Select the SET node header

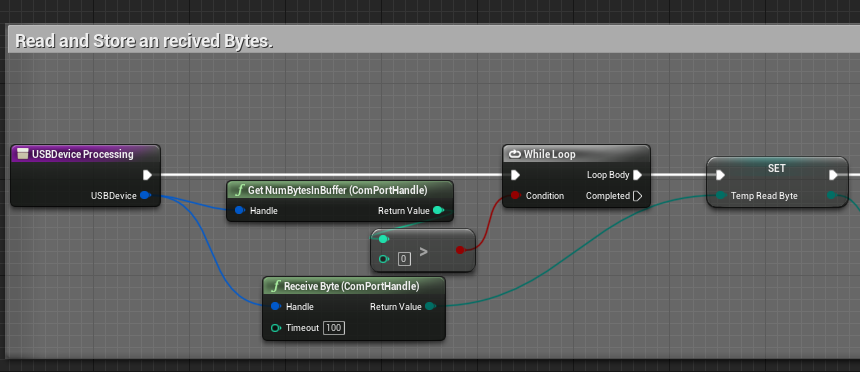(x=777, y=168)
